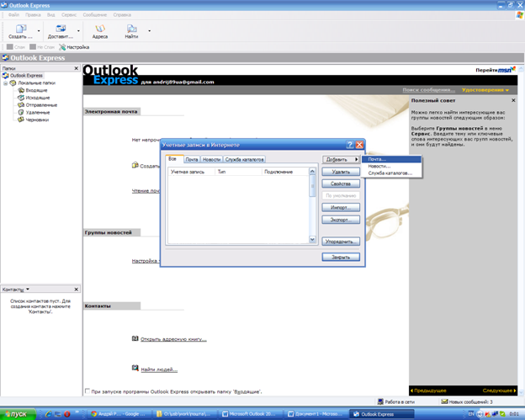
Task: Open the Контакты panel dropdown arrow
Action: (28, 289)
